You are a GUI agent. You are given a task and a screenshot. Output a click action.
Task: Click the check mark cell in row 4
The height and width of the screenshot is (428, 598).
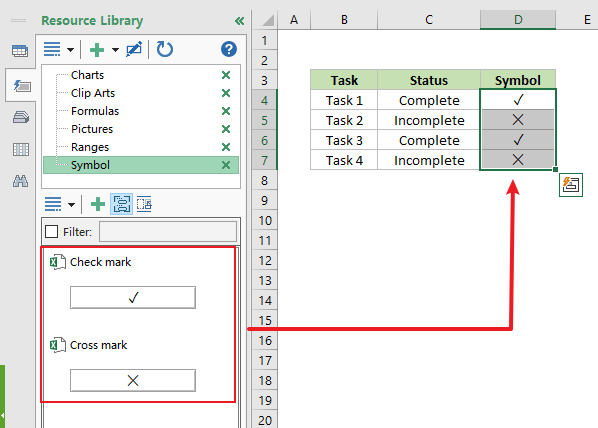pyautogui.click(x=518, y=100)
